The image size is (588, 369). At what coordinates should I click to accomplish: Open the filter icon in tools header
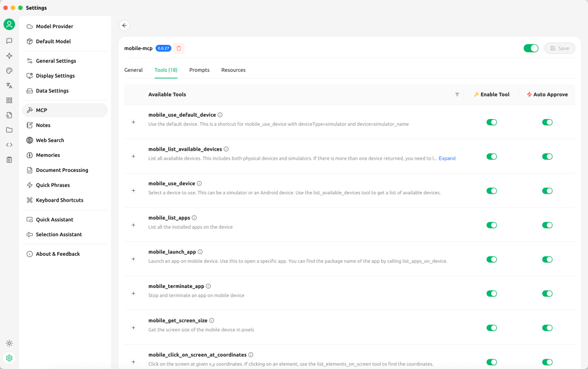coord(457,94)
